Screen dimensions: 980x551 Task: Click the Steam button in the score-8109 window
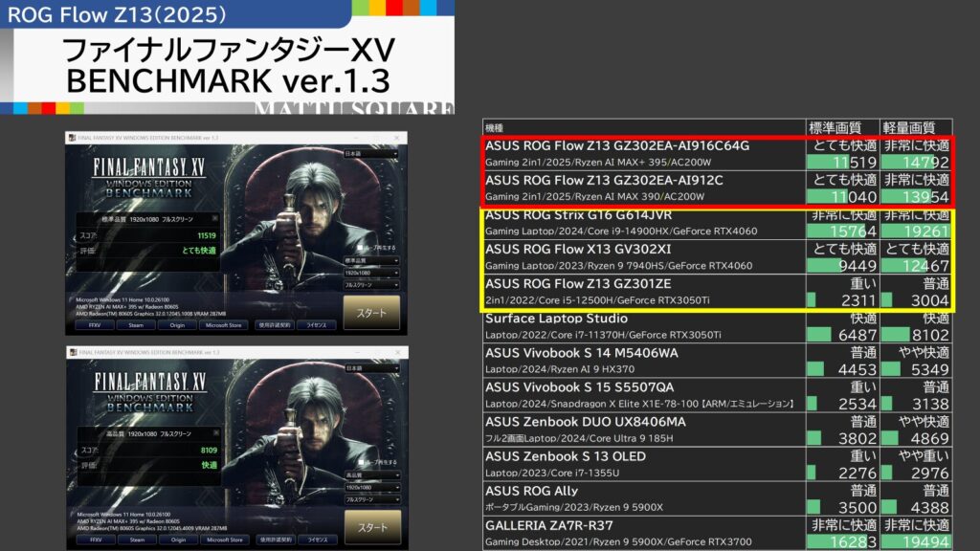point(137,540)
